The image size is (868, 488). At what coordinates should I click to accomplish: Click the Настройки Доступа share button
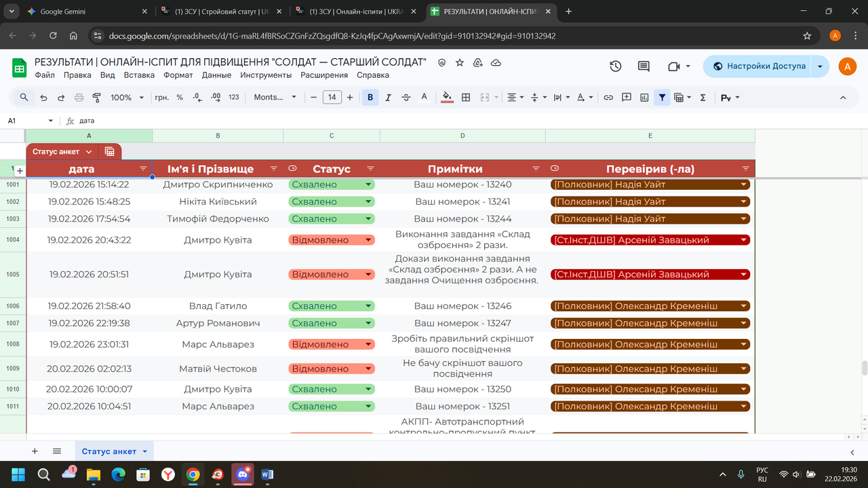click(757, 66)
